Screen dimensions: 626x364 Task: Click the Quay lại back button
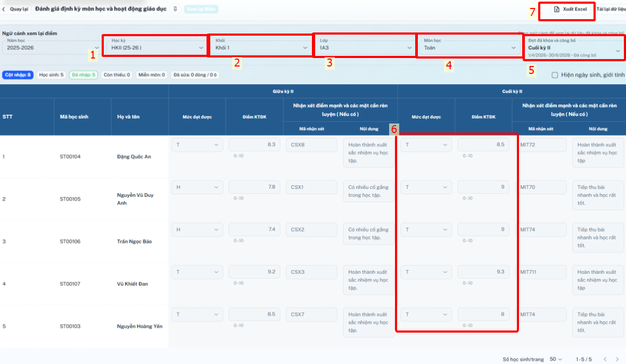click(15, 9)
